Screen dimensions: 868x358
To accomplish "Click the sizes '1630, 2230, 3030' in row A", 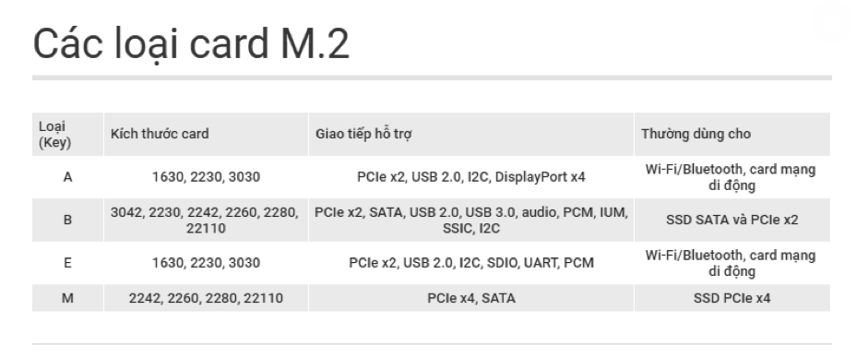I will pyautogui.click(x=206, y=177).
